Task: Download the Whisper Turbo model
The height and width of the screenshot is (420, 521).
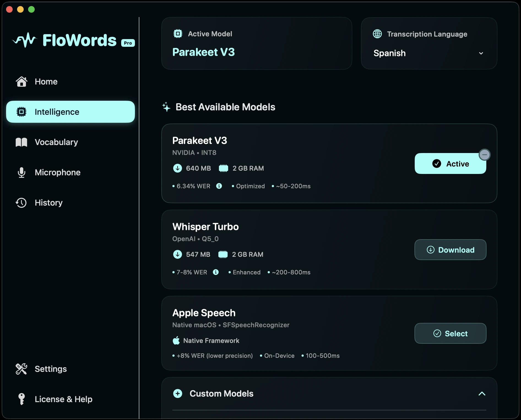Action: (x=451, y=250)
